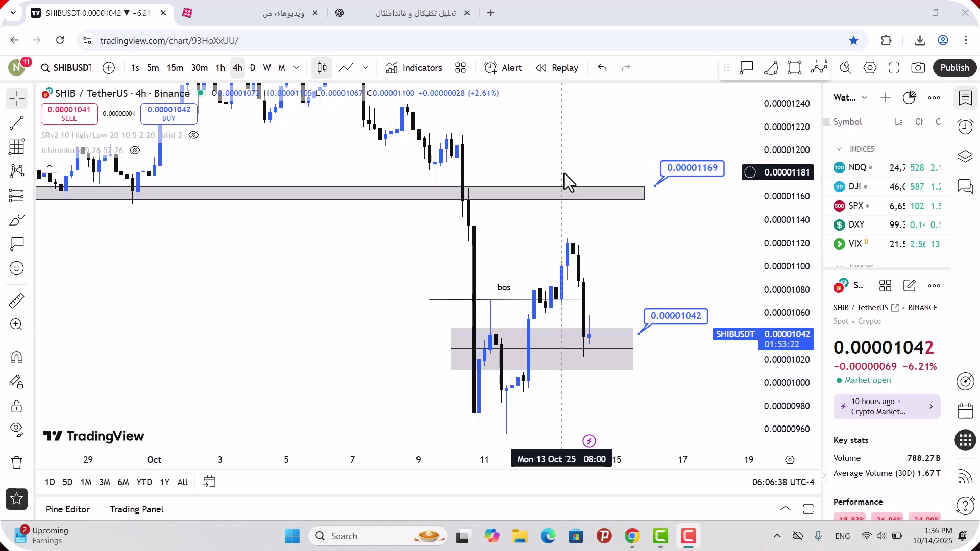Click the BUY price button
980x551 pixels.
(169, 114)
